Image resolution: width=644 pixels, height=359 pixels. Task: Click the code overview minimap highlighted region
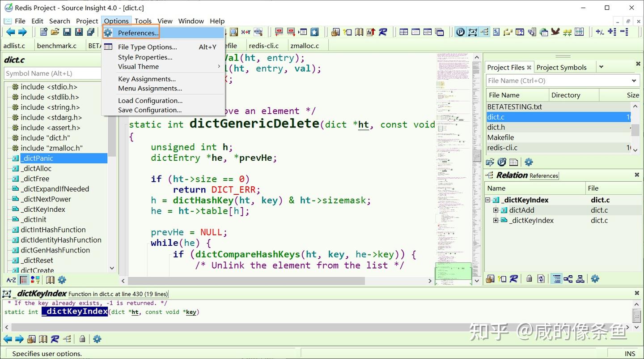(453, 272)
